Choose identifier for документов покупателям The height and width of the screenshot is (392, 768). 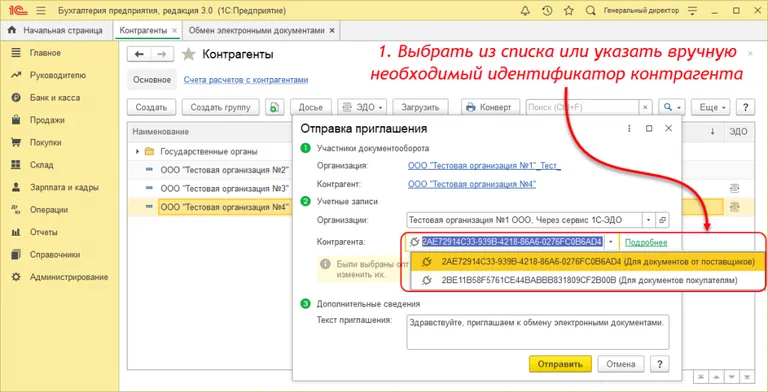pos(588,280)
